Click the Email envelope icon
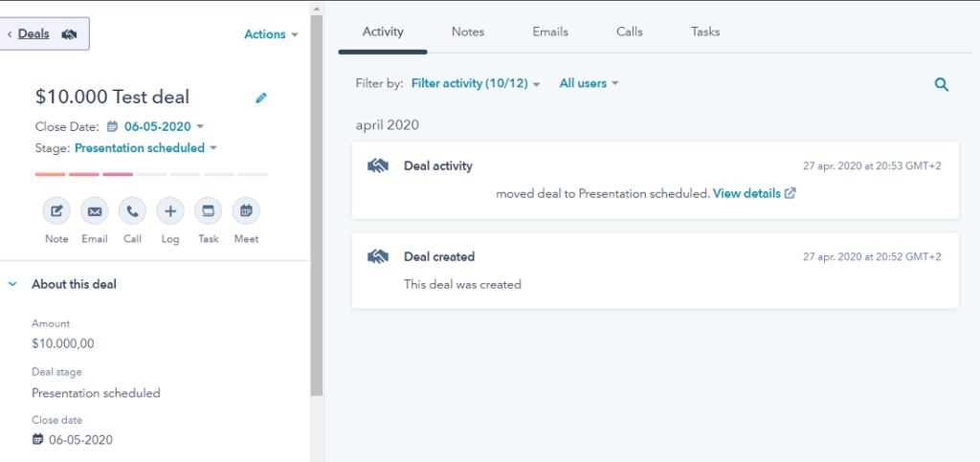The height and width of the screenshot is (462, 980). click(x=95, y=211)
